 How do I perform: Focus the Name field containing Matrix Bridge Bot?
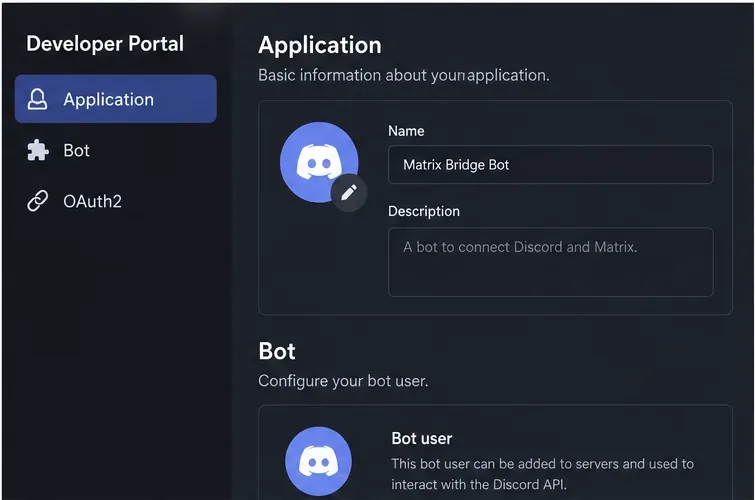[x=550, y=165]
